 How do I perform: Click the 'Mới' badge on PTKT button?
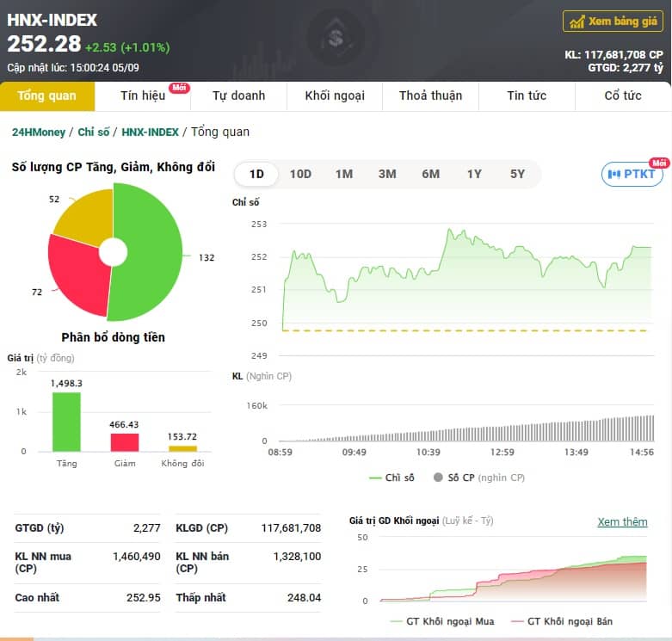click(659, 163)
